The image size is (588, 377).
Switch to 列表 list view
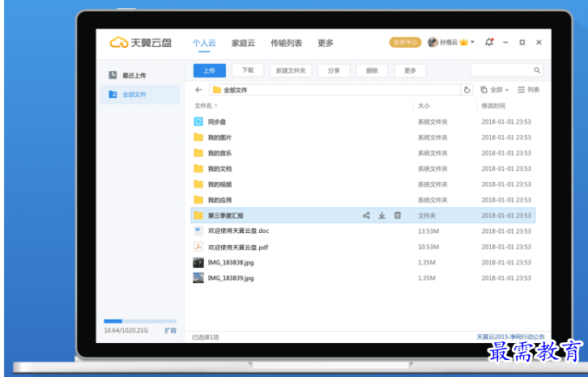pyautogui.click(x=528, y=90)
